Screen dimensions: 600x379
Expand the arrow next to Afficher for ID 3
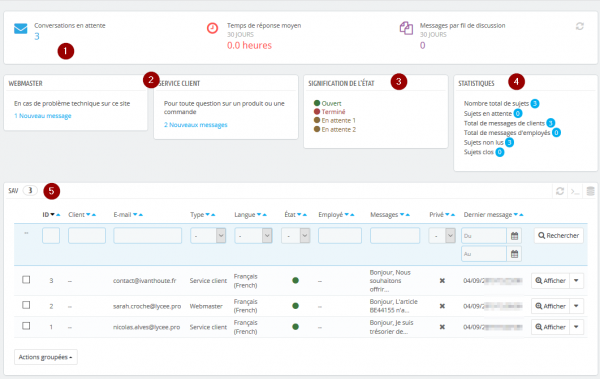tap(576, 281)
